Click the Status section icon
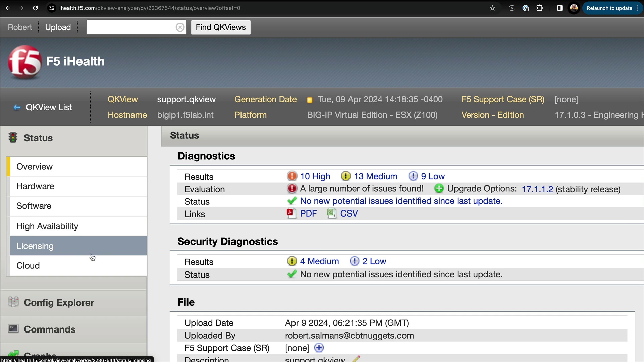Image resolution: width=644 pixels, height=362 pixels. click(14, 137)
